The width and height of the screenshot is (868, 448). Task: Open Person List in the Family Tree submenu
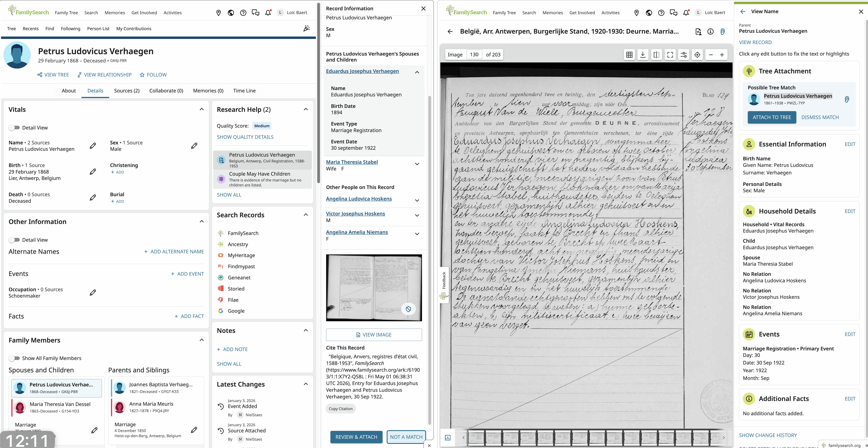coord(98,29)
